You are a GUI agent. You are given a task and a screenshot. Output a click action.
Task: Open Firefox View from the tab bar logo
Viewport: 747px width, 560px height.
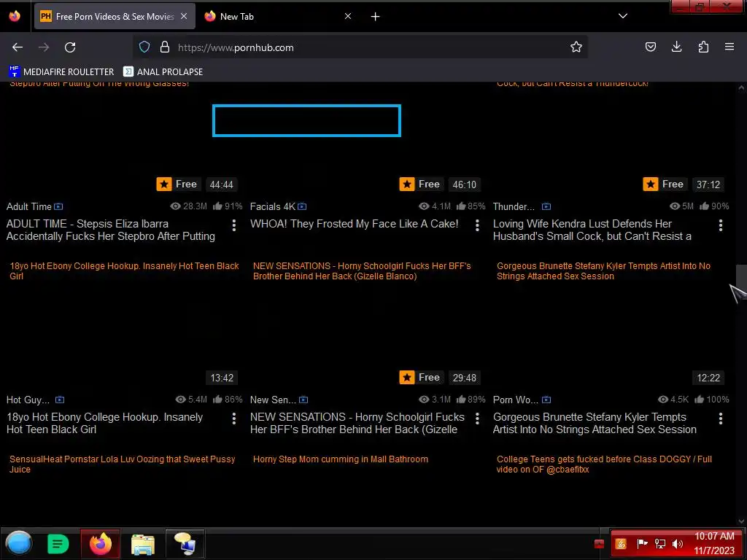point(15,16)
